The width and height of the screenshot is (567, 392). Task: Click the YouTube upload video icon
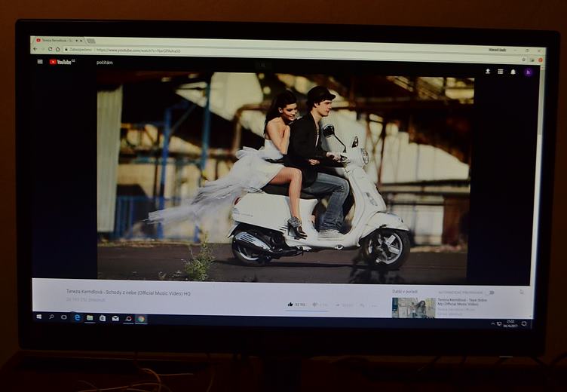coord(487,72)
